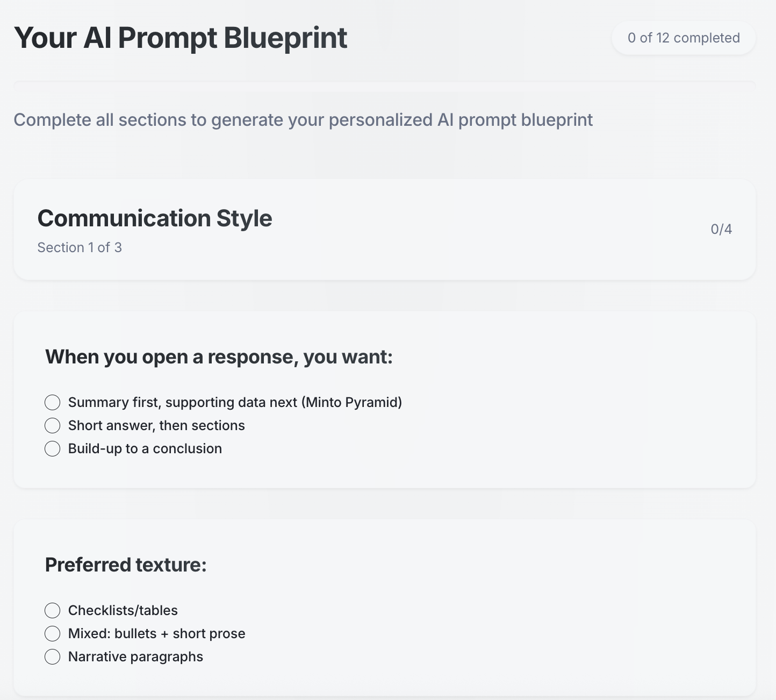Click the 'Narrative paragraphs' label text

135,656
